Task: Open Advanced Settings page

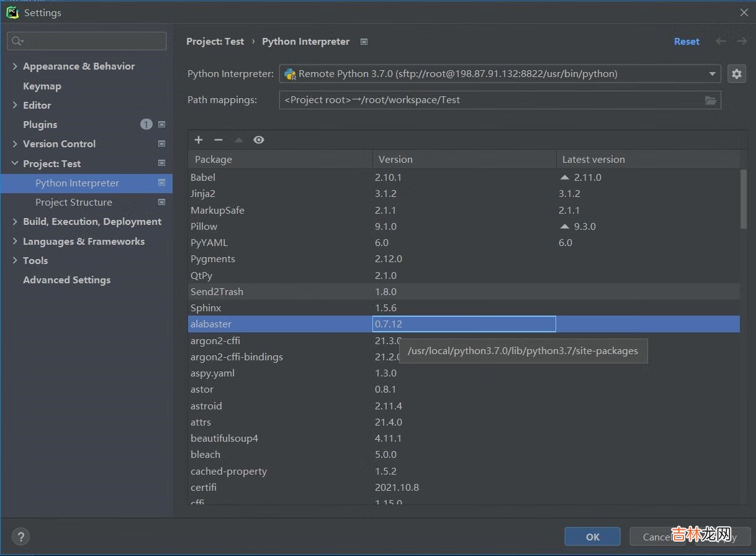Action: pos(66,280)
